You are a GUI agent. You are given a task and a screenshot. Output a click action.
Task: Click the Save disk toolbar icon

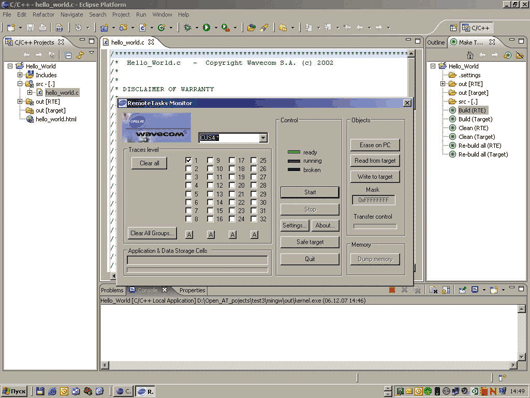tap(30, 28)
